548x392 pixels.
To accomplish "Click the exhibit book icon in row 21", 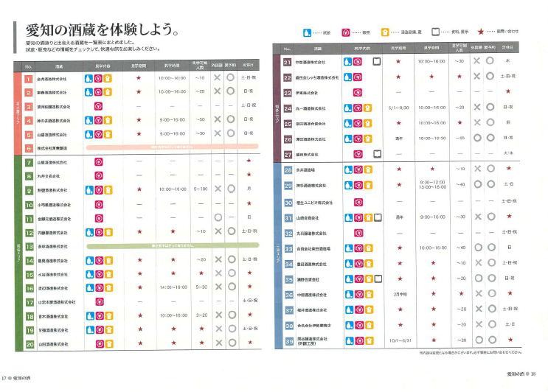I will 376,61.
